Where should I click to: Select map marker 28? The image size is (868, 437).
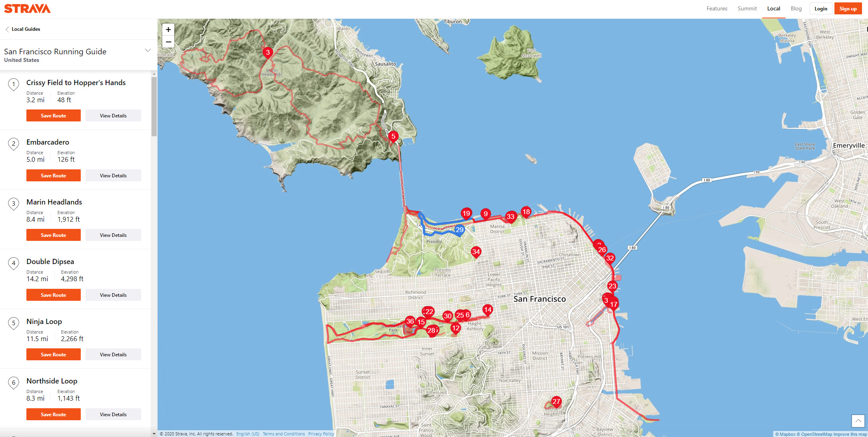(x=431, y=331)
